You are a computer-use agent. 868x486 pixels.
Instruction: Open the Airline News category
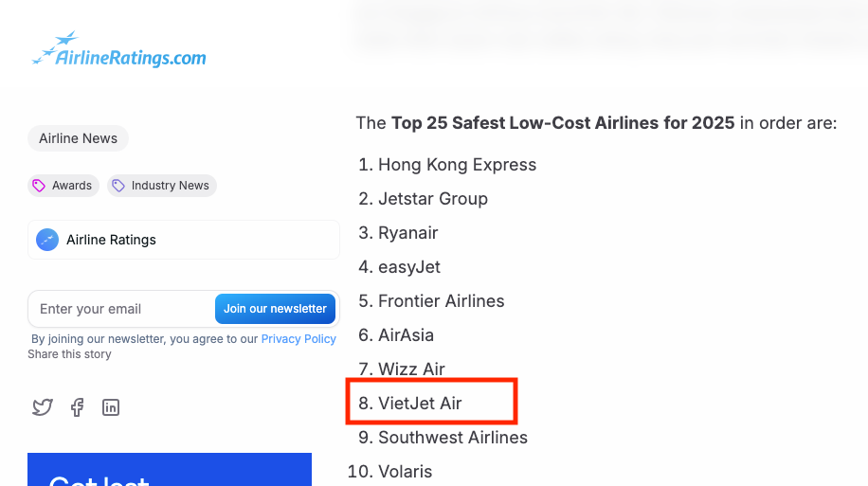point(78,138)
